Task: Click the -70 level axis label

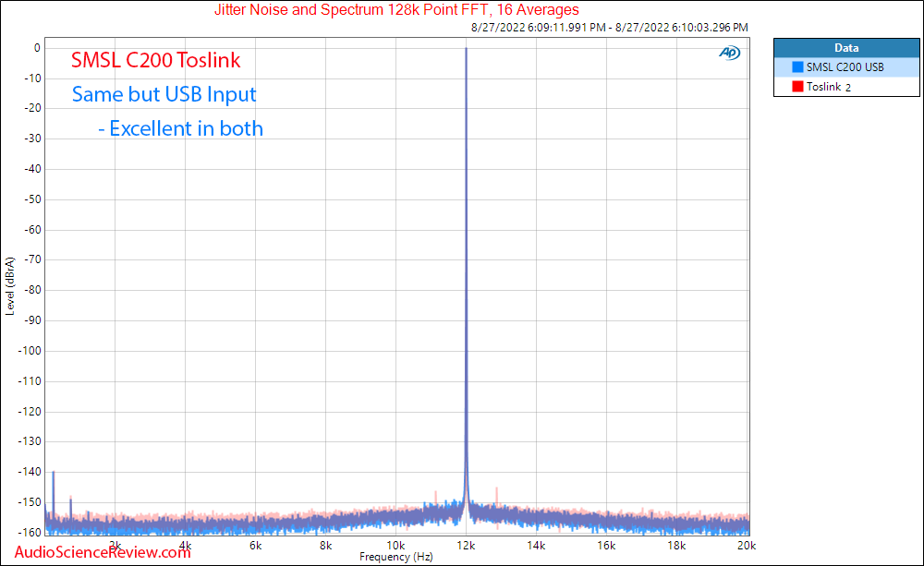Action: (32, 259)
